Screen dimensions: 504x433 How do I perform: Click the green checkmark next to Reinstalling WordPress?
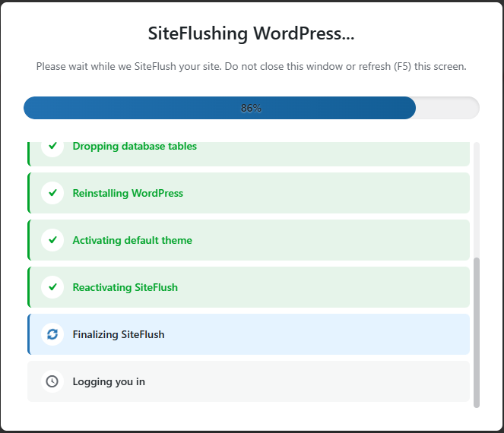pos(52,193)
